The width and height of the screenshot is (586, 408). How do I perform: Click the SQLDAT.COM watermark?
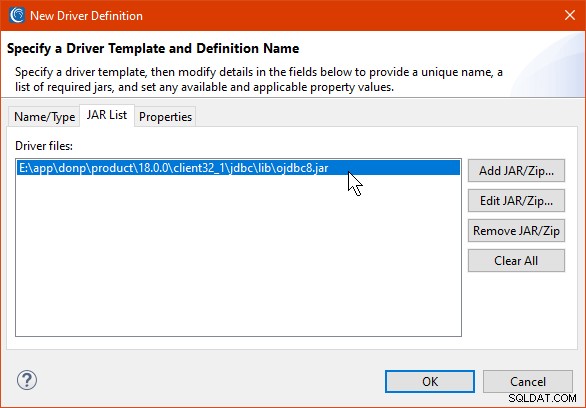pos(542,398)
